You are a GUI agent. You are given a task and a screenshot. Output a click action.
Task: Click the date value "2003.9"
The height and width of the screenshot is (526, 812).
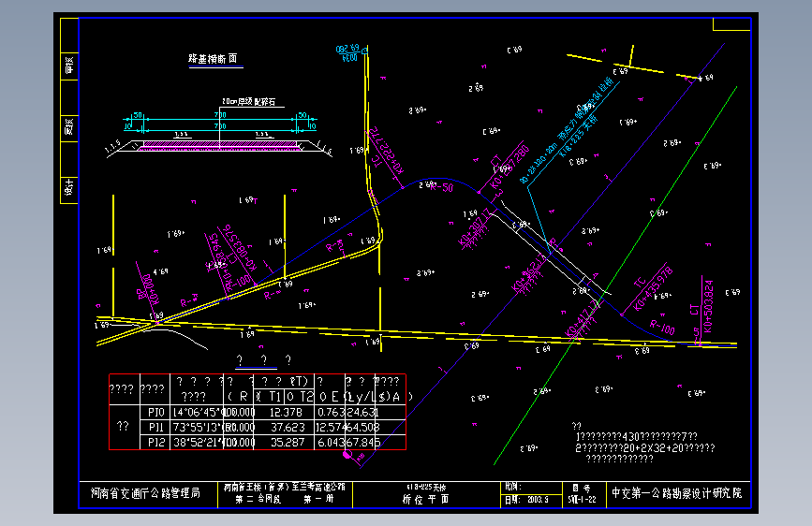click(538, 500)
